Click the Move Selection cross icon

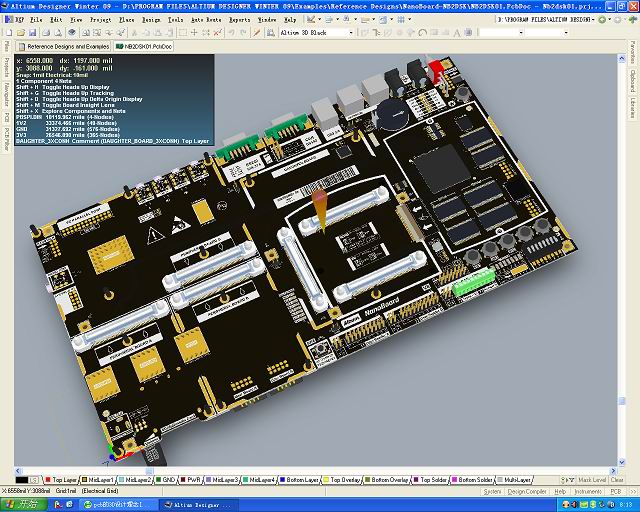pos(194,33)
